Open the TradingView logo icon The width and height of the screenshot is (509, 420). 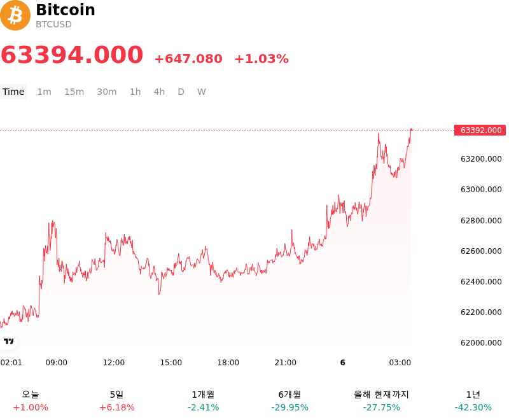[8, 341]
